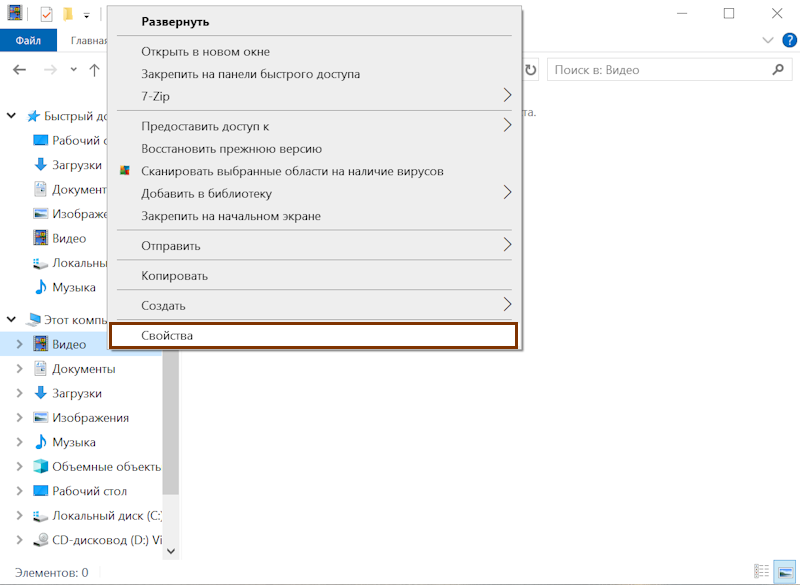Screen dimensions: 800x585
Task: Open the Файл ribbon tab
Action: coord(28,41)
